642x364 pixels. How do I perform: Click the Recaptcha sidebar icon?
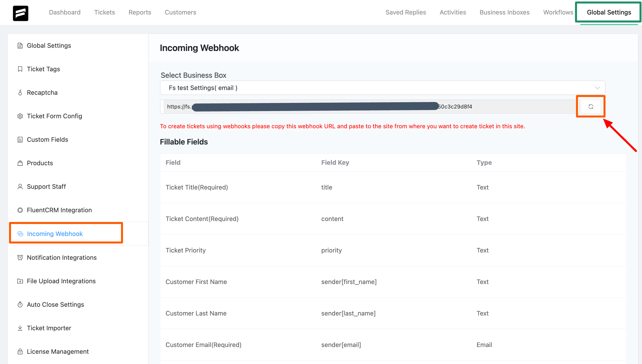[21, 92]
